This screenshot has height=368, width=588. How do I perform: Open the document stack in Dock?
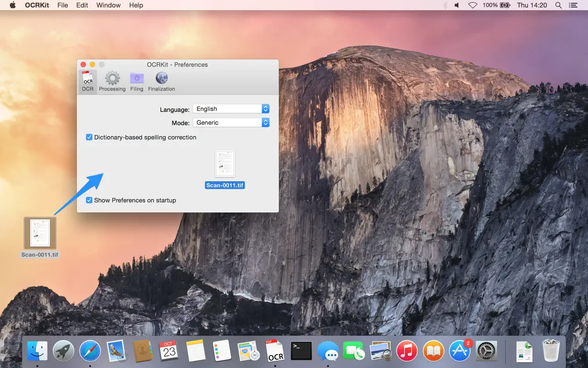[x=524, y=351]
